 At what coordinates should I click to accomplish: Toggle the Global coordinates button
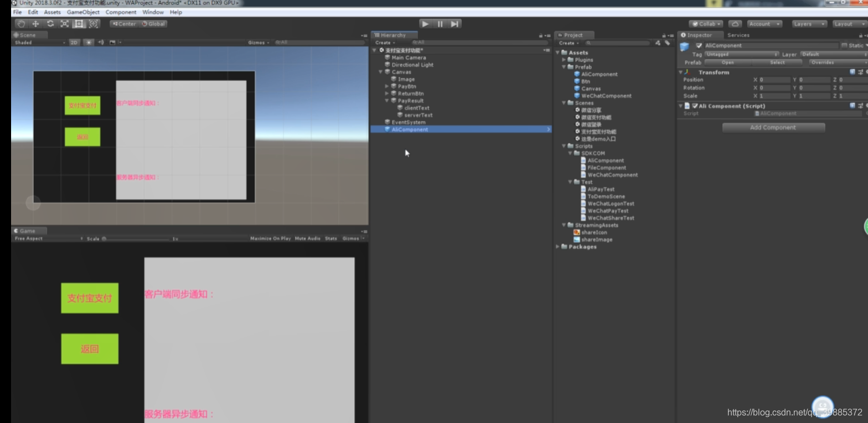click(153, 24)
